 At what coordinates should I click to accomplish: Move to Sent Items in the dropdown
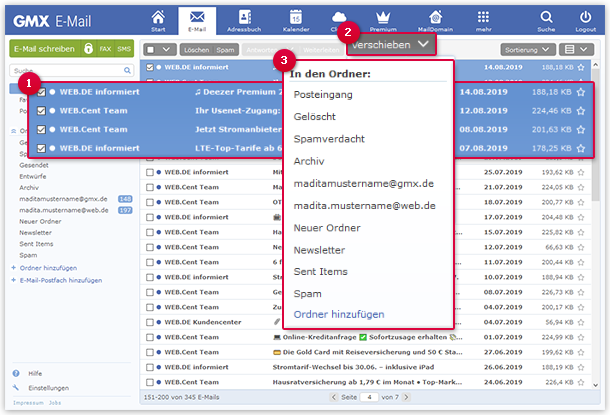coord(321,271)
